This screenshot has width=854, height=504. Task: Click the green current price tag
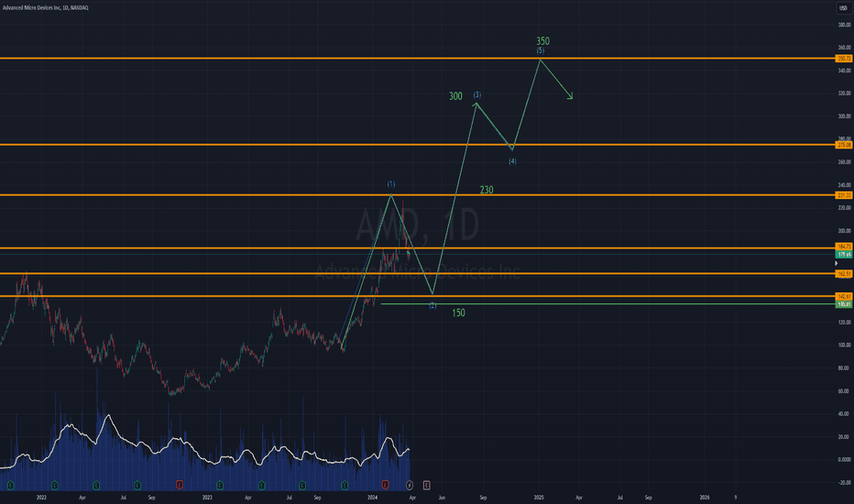point(844,255)
